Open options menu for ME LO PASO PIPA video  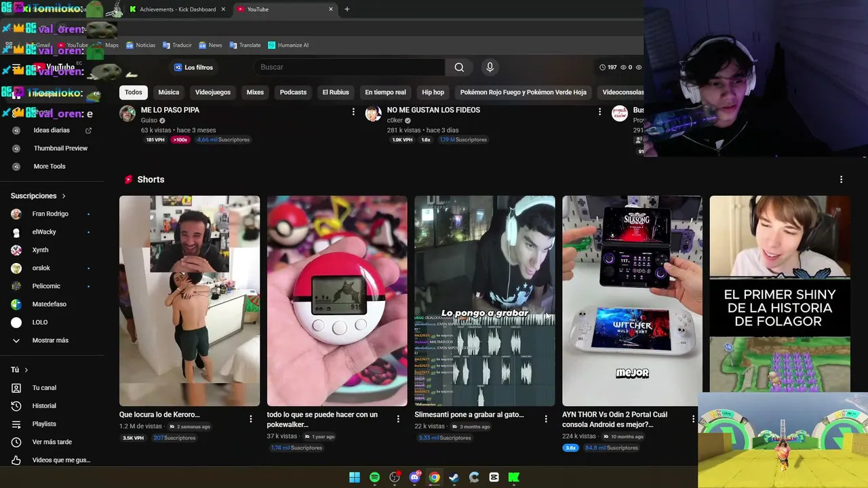[x=353, y=111]
